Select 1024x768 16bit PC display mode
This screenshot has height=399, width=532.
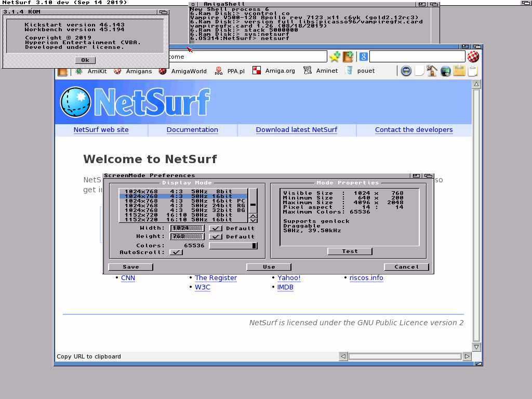pos(183,201)
